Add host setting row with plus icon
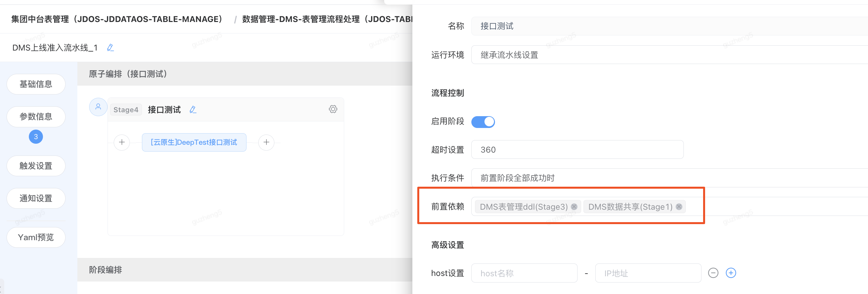This screenshot has width=868, height=294. (x=731, y=273)
